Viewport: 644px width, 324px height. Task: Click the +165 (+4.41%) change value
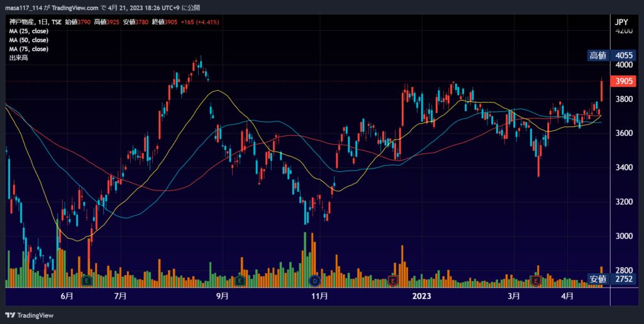coord(200,22)
